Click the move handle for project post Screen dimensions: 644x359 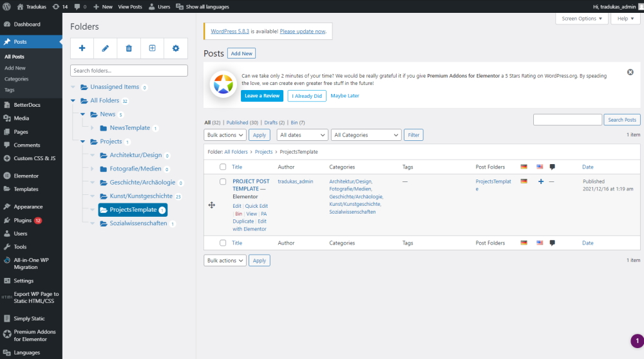211,205
